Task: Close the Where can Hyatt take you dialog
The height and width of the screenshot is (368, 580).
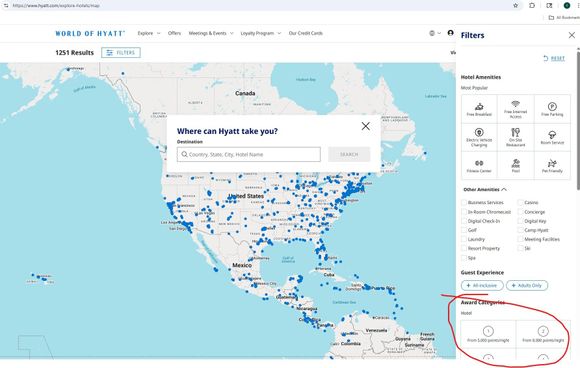Action: coord(365,126)
